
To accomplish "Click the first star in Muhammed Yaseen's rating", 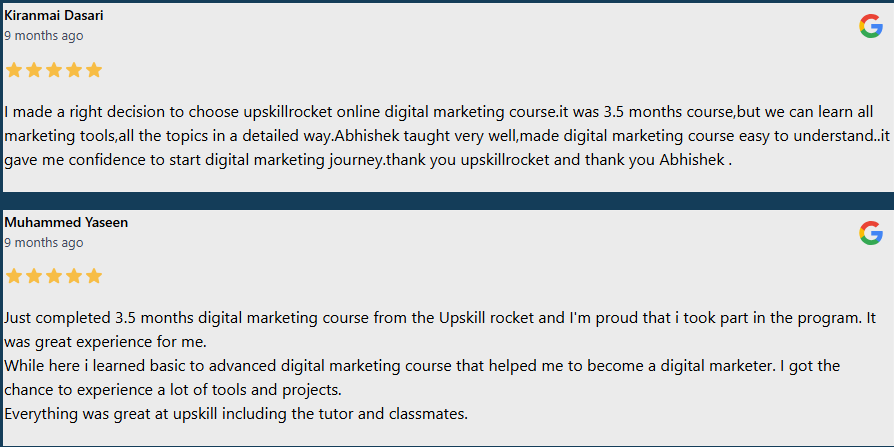I will [14, 276].
